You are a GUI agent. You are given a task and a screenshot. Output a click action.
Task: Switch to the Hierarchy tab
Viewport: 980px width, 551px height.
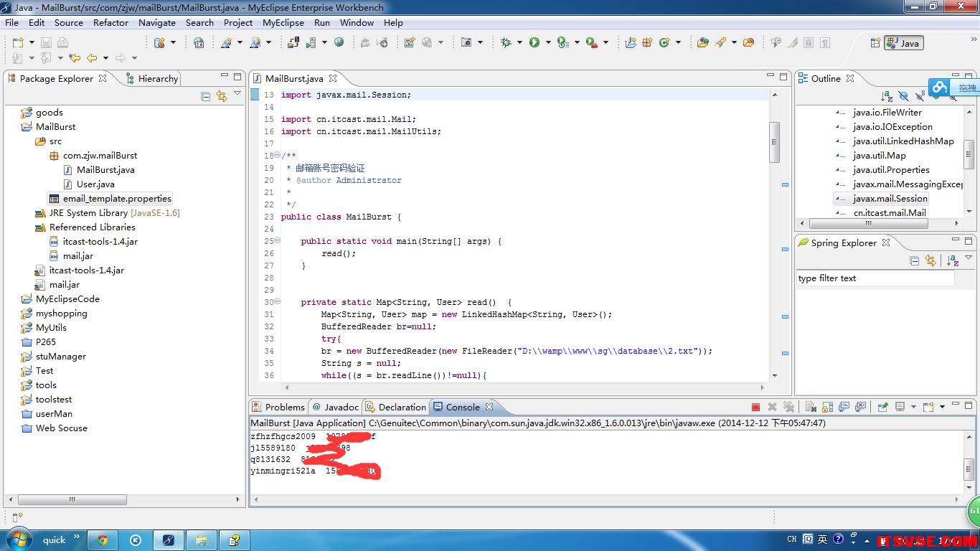click(x=151, y=78)
